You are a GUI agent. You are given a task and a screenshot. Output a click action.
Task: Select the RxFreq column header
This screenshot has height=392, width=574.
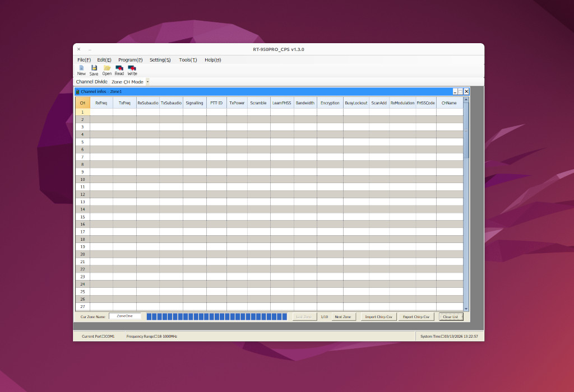coord(101,103)
